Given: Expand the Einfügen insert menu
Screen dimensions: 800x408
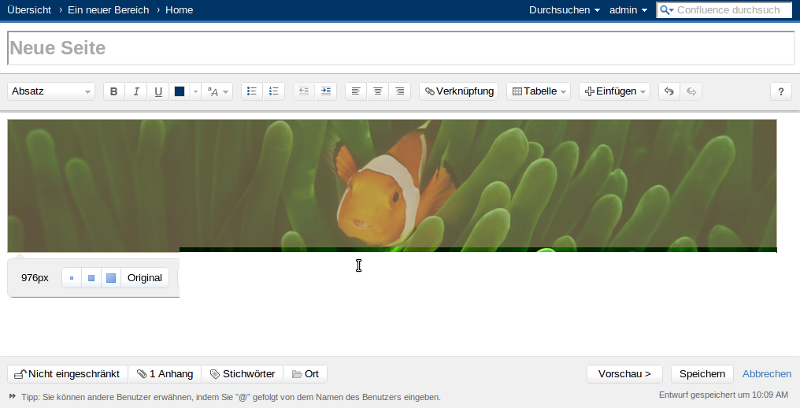Looking at the screenshot, I should 615,91.
